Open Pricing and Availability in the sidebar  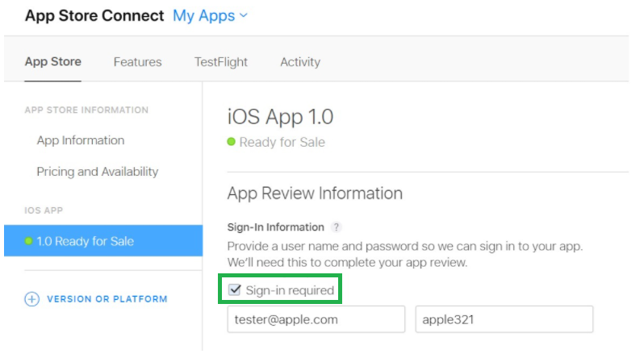[98, 172]
